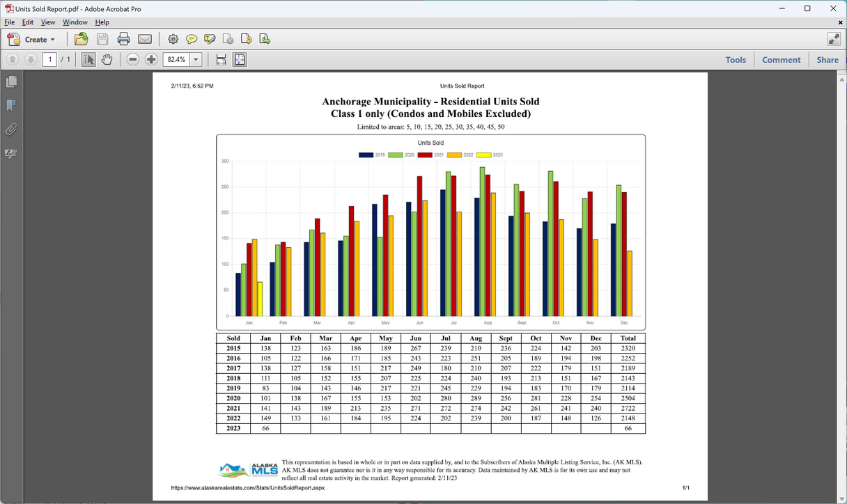This screenshot has width=847, height=504.
Task: Select the Highlight Text tool
Action: [x=210, y=39]
